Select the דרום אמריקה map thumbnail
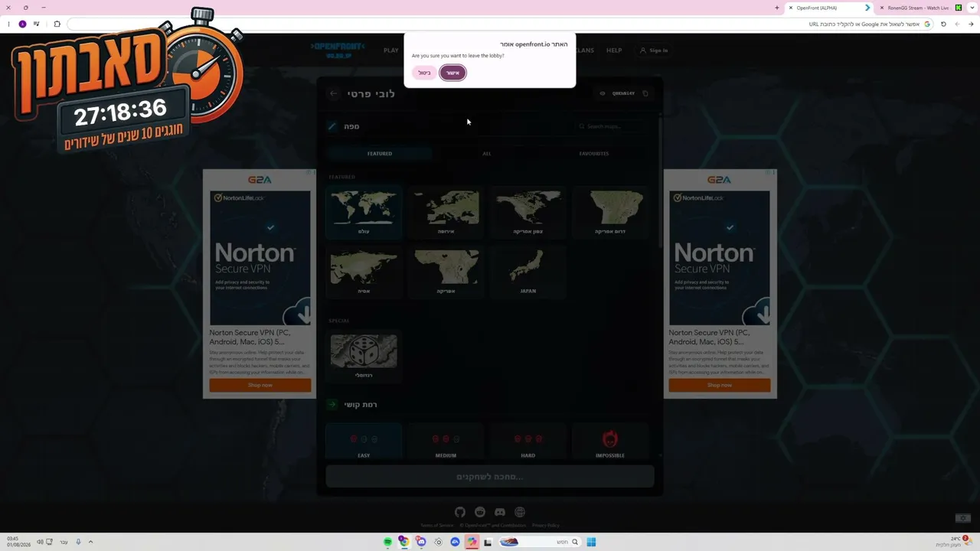Viewport: 980px width, 551px height. [610, 212]
